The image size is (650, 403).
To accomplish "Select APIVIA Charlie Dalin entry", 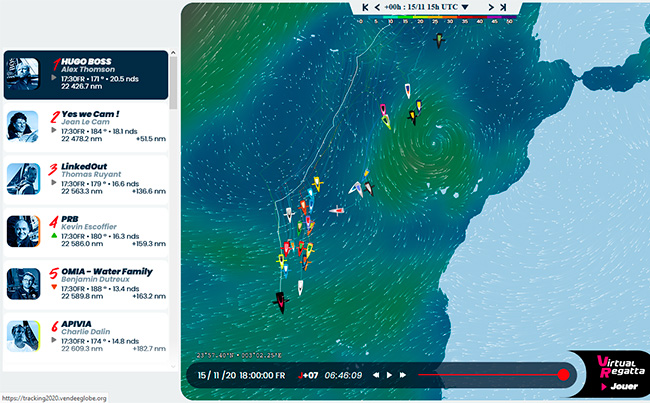I will point(86,337).
